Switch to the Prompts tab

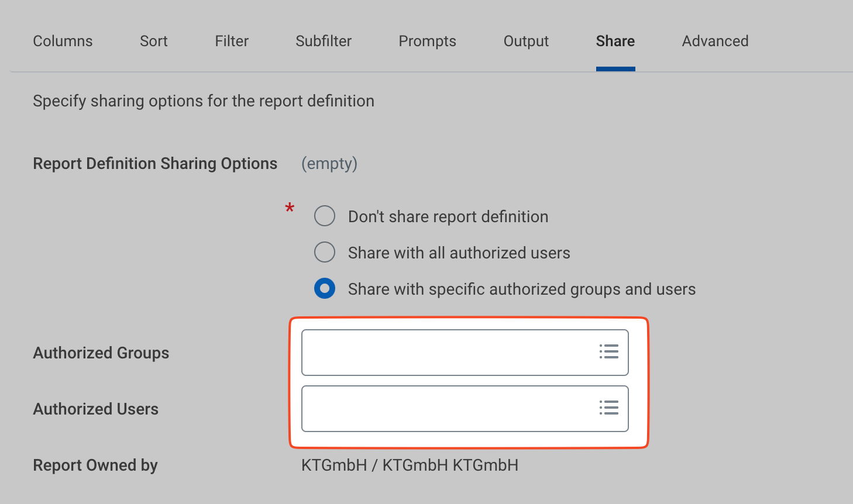[427, 41]
